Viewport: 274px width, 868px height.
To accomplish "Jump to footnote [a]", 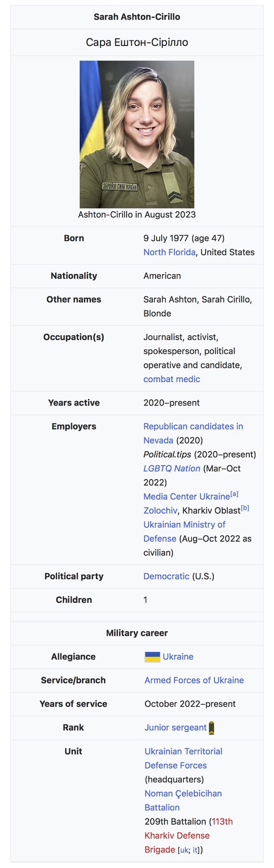I will click(x=234, y=494).
